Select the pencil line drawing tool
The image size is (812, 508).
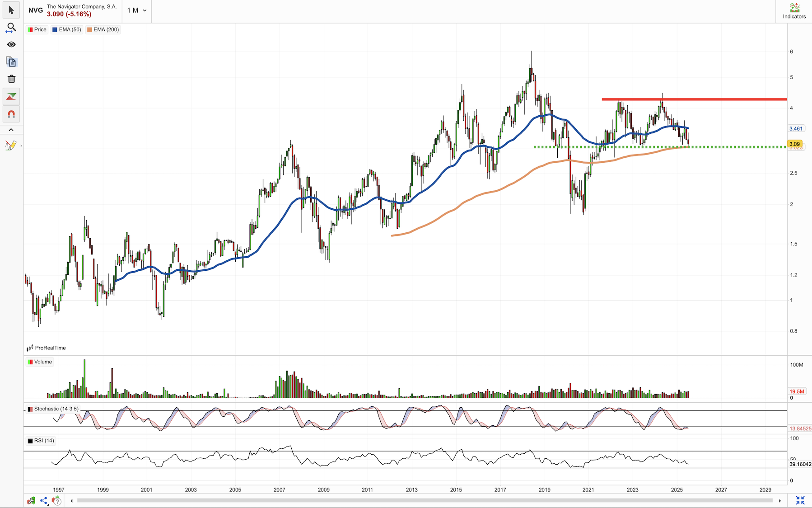(10, 146)
